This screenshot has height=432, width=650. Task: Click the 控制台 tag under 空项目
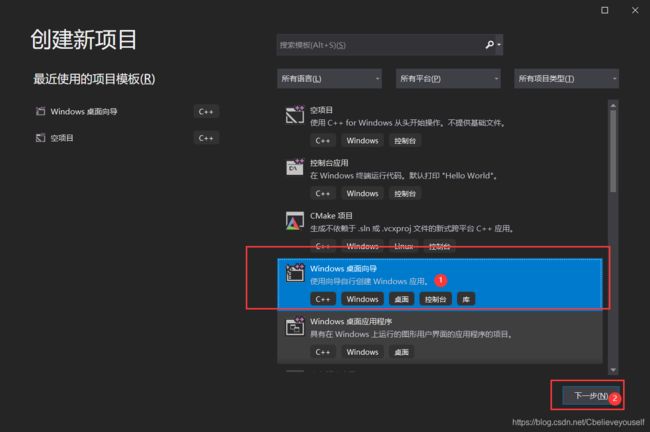[x=405, y=141]
